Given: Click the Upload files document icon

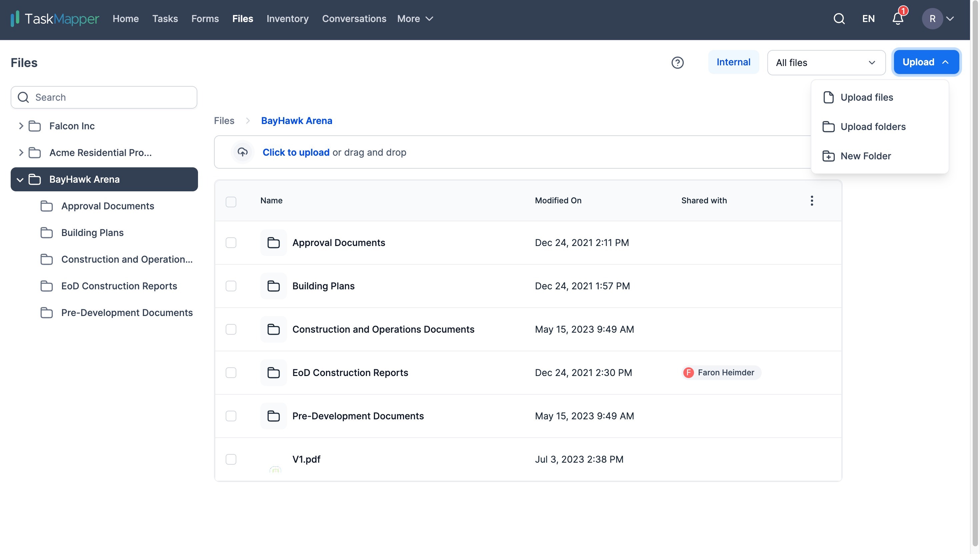Looking at the screenshot, I should 828,97.
